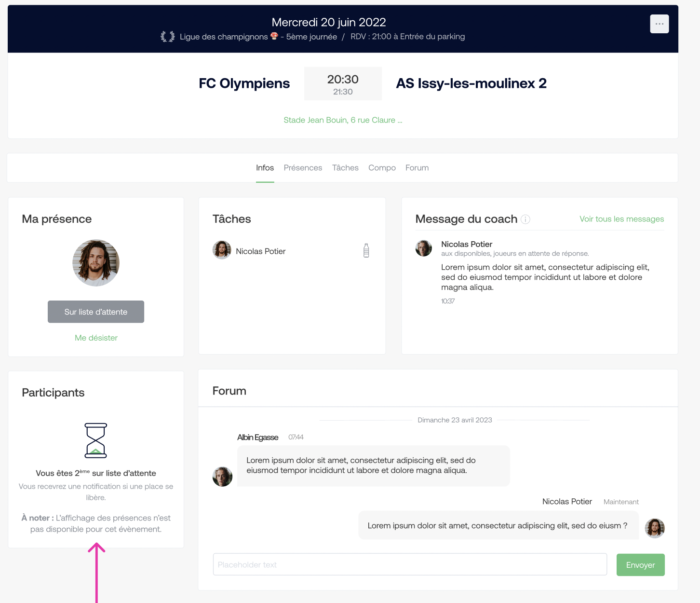Click Nicolas Potier name in coach message
Screen dimensions: 700x603
pos(467,244)
